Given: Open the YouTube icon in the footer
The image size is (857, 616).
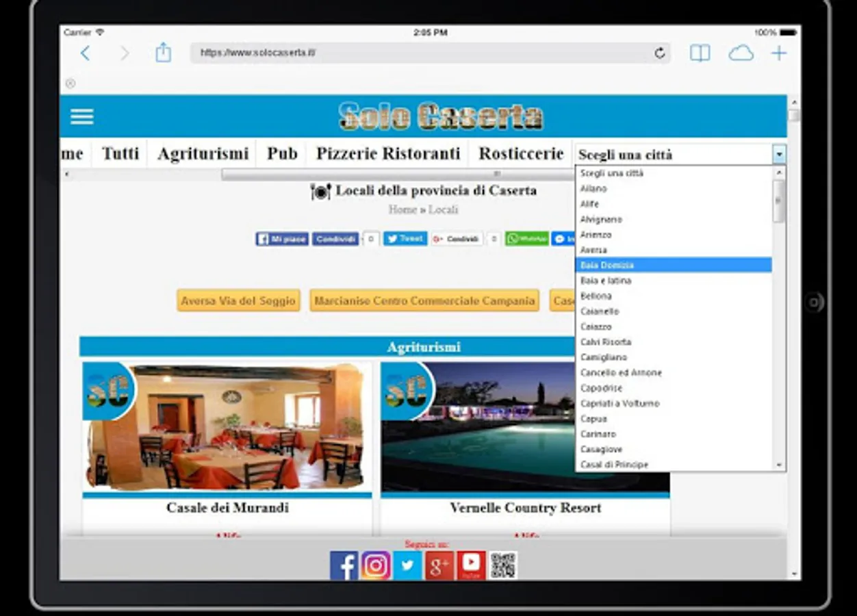Looking at the screenshot, I should pos(471,565).
